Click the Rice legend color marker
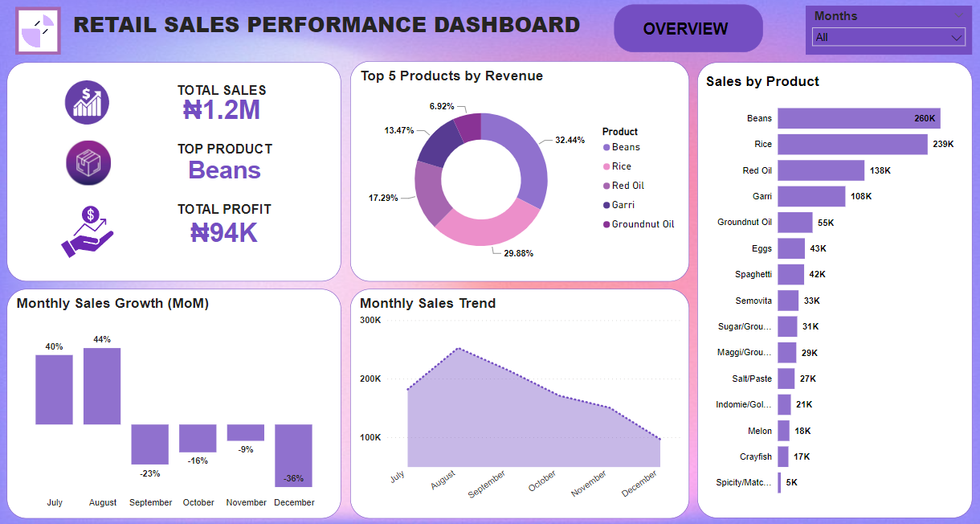This screenshot has width=980, height=524. coord(606,166)
